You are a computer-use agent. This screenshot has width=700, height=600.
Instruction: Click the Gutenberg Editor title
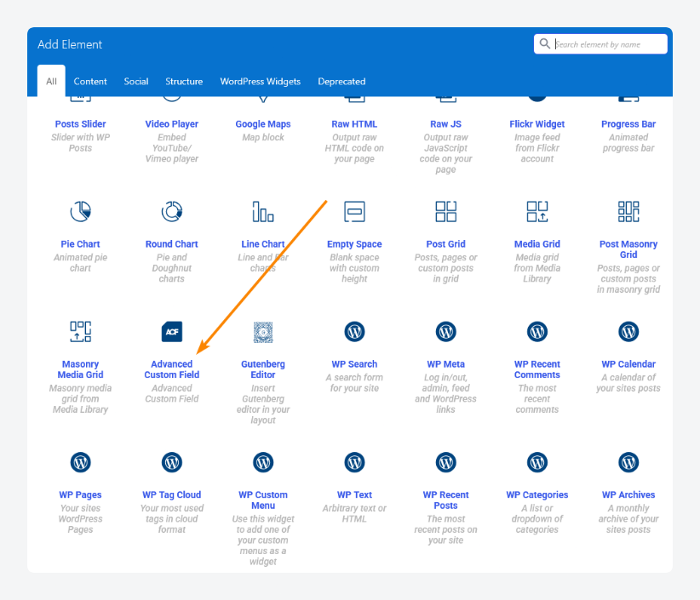click(263, 369)
